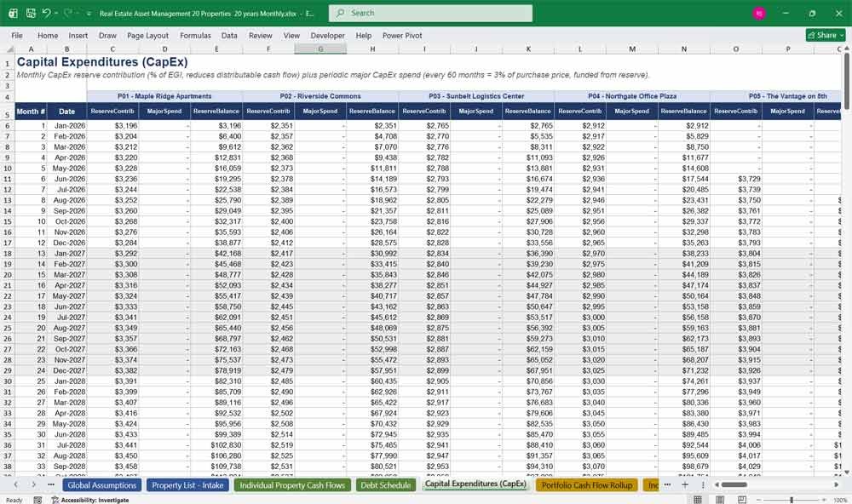
Task: Select column N header
Action: [x=683, y=49]
